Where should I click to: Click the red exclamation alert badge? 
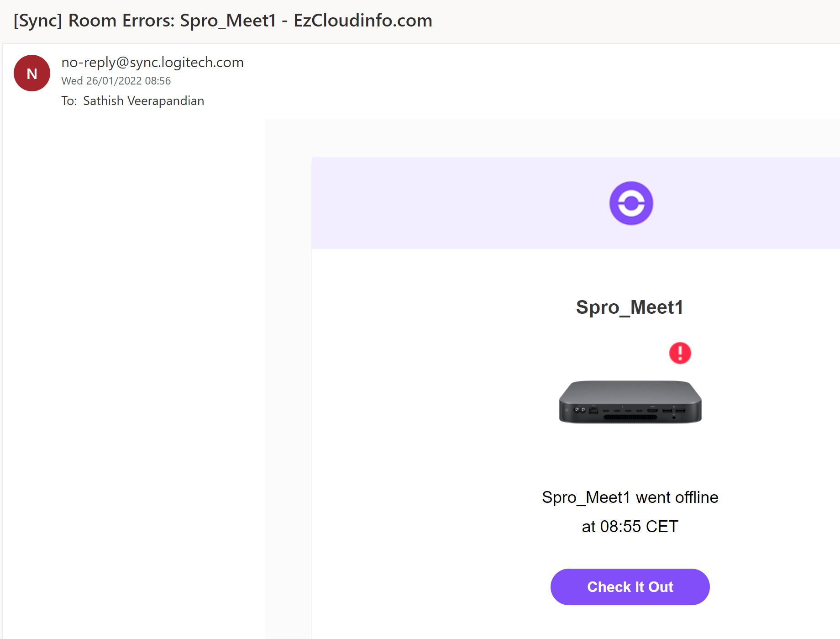[x=680, y=353]
